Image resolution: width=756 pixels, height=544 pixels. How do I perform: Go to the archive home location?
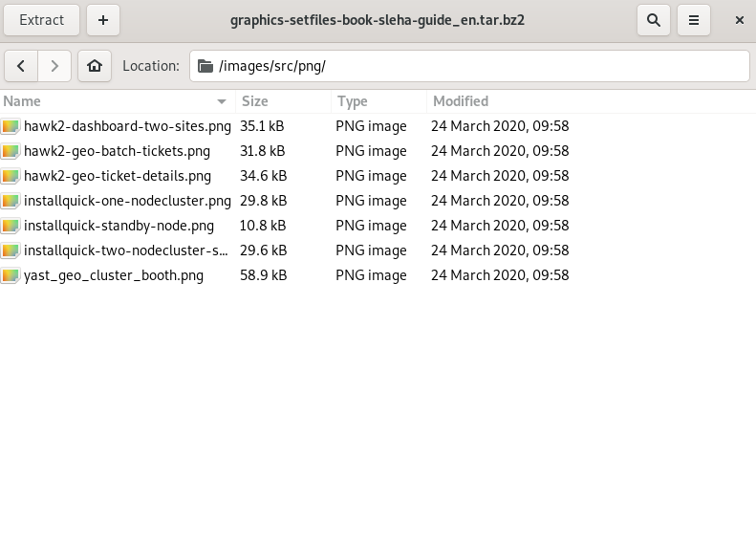[x=94, y=65]
